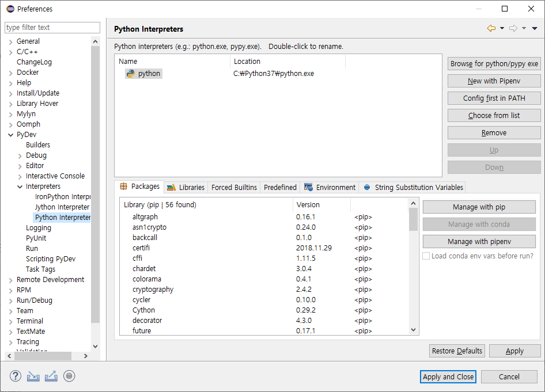Expand the Interactive Console node
Image resolution: width=545 pixels, height=392 pixels.
(20, 176)
